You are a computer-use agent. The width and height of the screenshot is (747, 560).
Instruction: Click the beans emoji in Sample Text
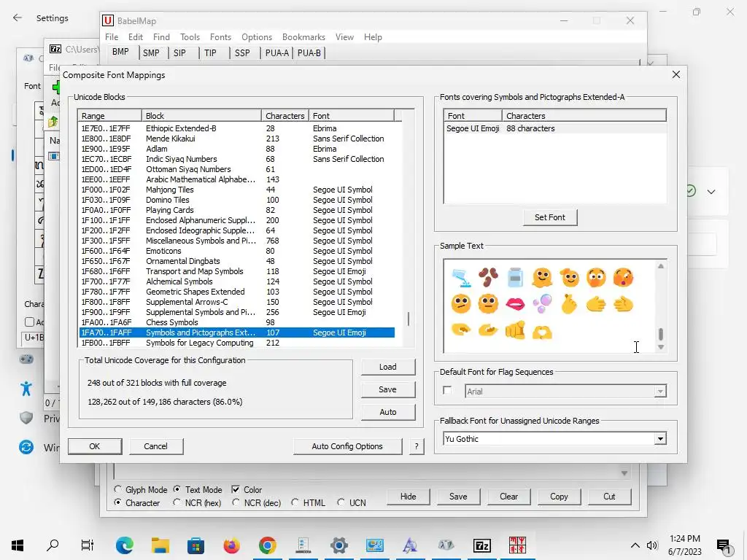[488, 278]
